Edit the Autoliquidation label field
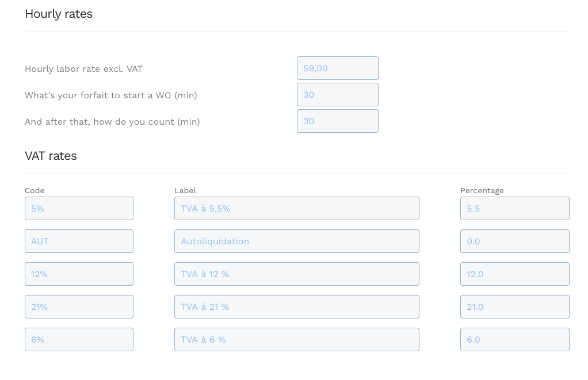This screenshot has height=380, width=588. [296, 241]
